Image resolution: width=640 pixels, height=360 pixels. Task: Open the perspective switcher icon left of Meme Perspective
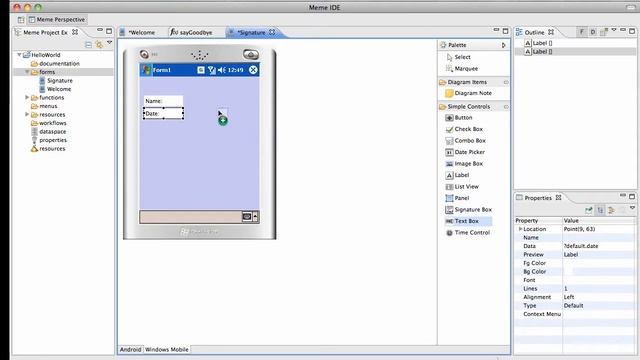[21, 20]
